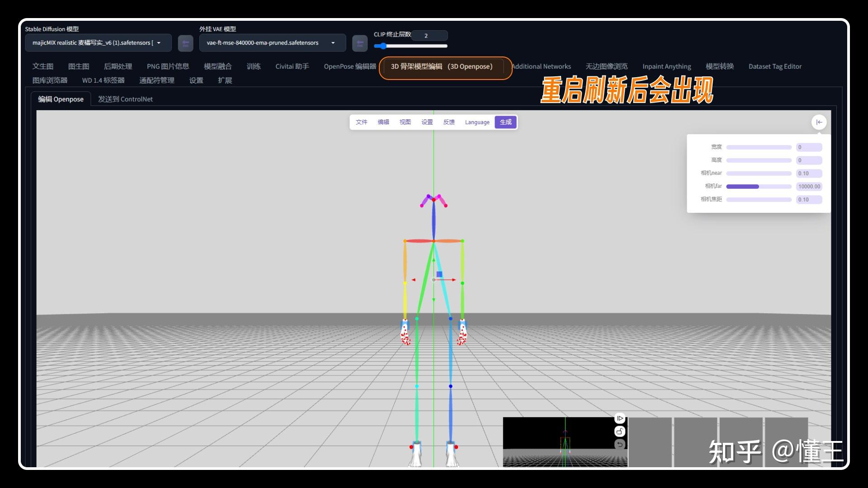Open the Language menu
The height and width of the screenshot is (488, 868).
477,122
